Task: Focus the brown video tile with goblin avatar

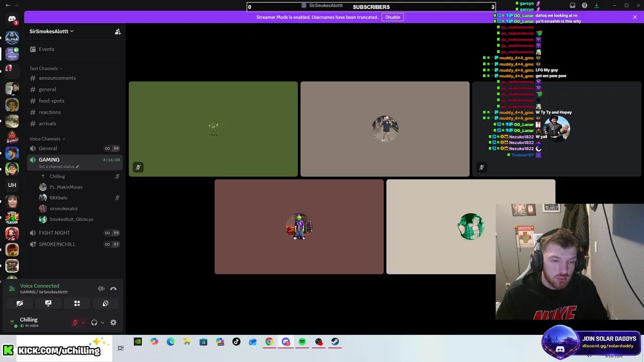Action: [299, 227]
